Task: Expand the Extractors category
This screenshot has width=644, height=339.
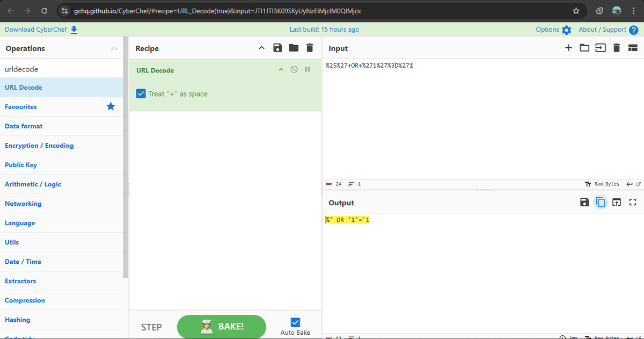Action: coord(62,281)
